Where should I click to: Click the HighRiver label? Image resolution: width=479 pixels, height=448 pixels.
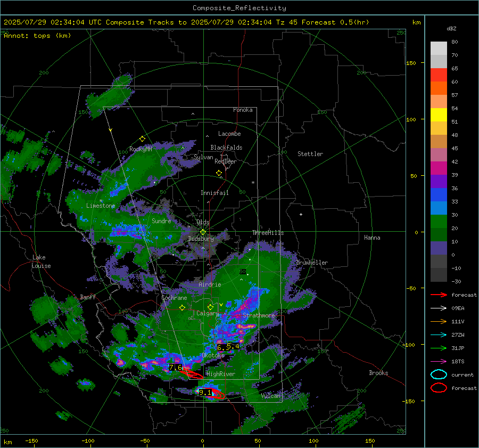(x=221, y=374)
